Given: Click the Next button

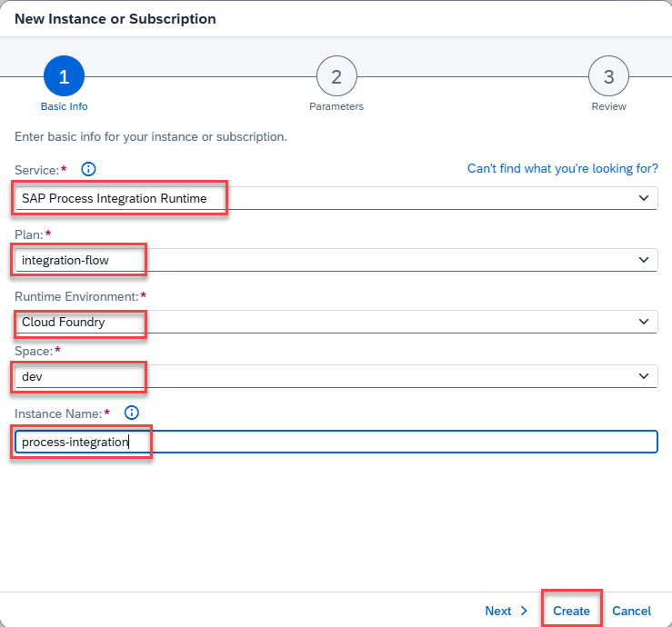Looking at the screenshot, I should pyautogui.click(x=506, y=611).
